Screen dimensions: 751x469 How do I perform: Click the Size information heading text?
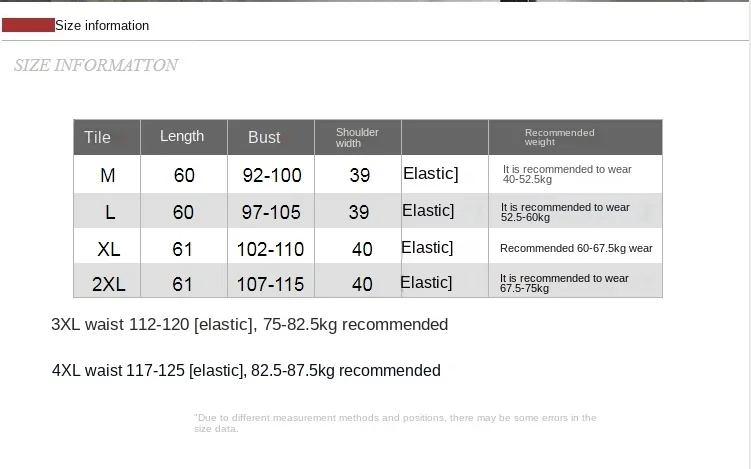(x=102, y=25)
